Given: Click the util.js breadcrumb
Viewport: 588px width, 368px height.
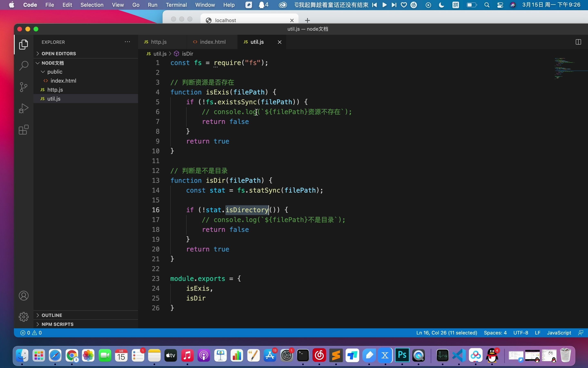Looking at the screenshot, I should 157,54.
